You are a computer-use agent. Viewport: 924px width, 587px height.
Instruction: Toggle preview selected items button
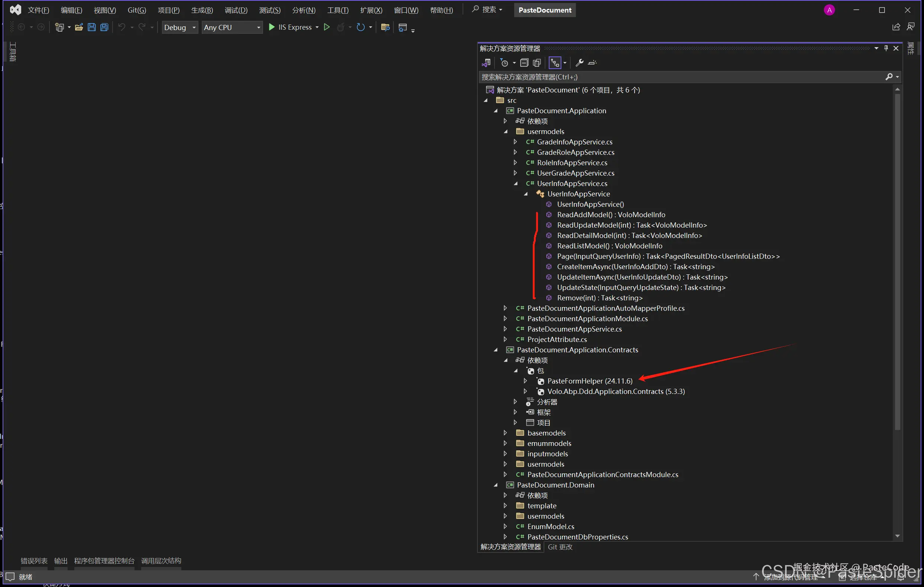tap(593, 62)
